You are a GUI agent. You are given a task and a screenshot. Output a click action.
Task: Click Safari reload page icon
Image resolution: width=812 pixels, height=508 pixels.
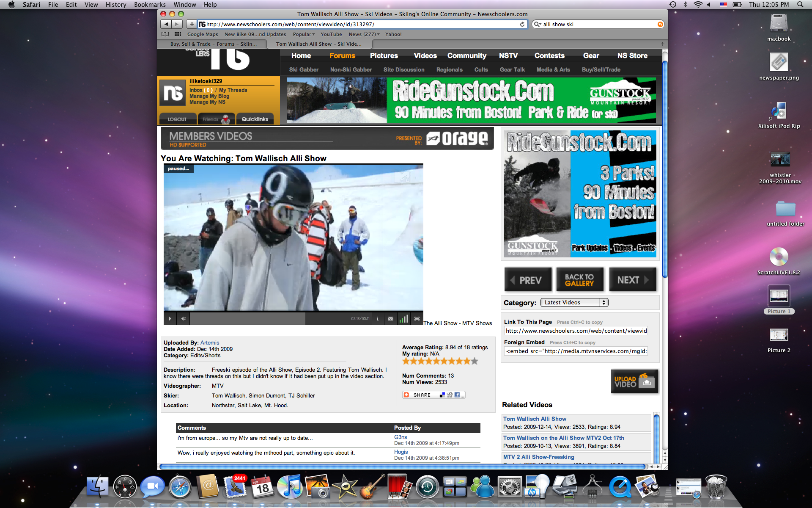pyautogui.click(x=522, y=25)
